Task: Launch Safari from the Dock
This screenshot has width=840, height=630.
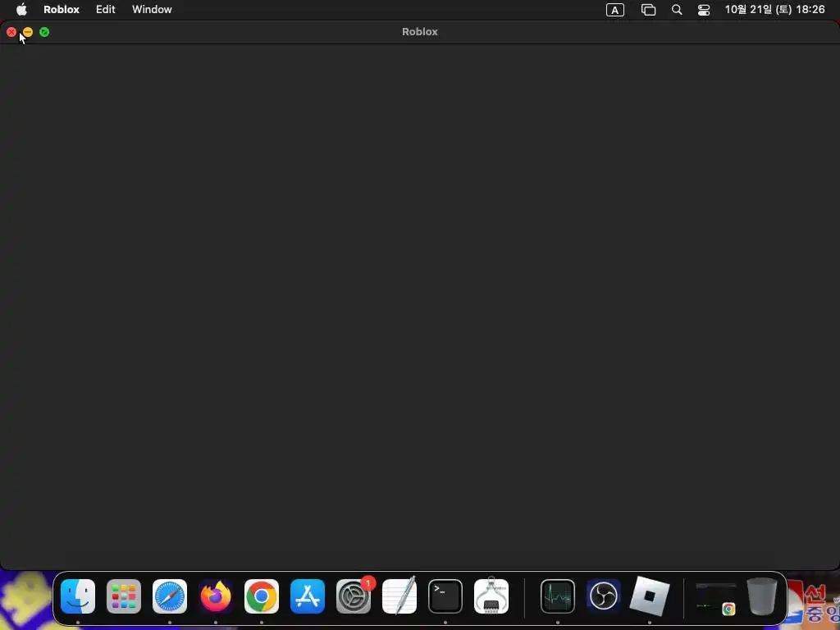Action: click(x=170, y=596)
